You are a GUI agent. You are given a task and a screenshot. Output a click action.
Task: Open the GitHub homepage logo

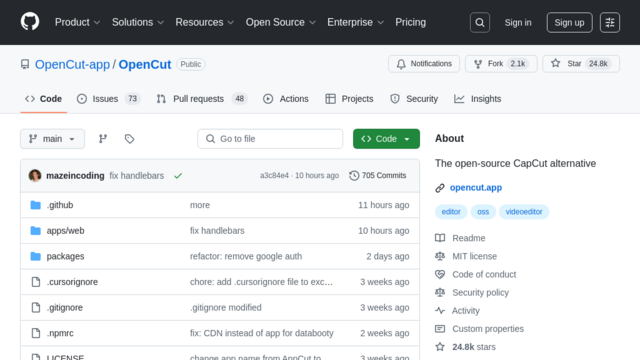click(30, 22)
